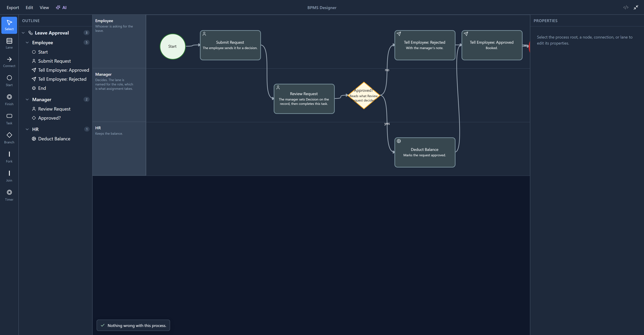Collapse the Leave Approval tree root
This screenshot has height=335, width=644.
[x=23, y=33]
